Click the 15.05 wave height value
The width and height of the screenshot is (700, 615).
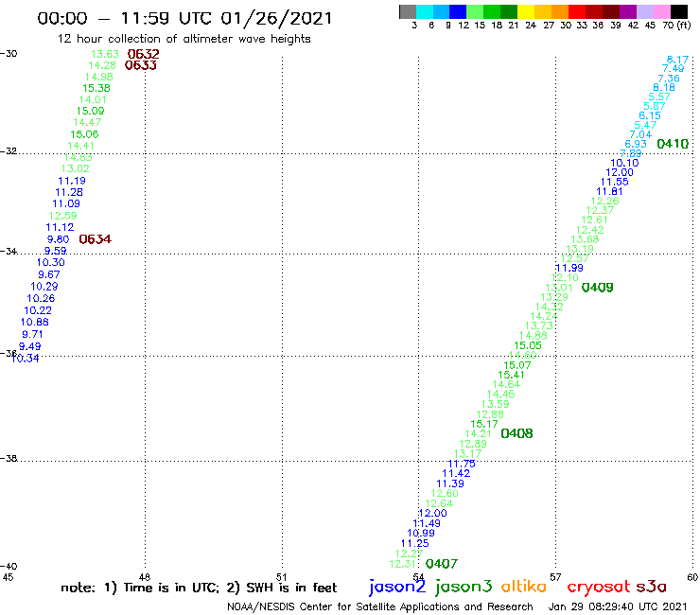[528, 345]
